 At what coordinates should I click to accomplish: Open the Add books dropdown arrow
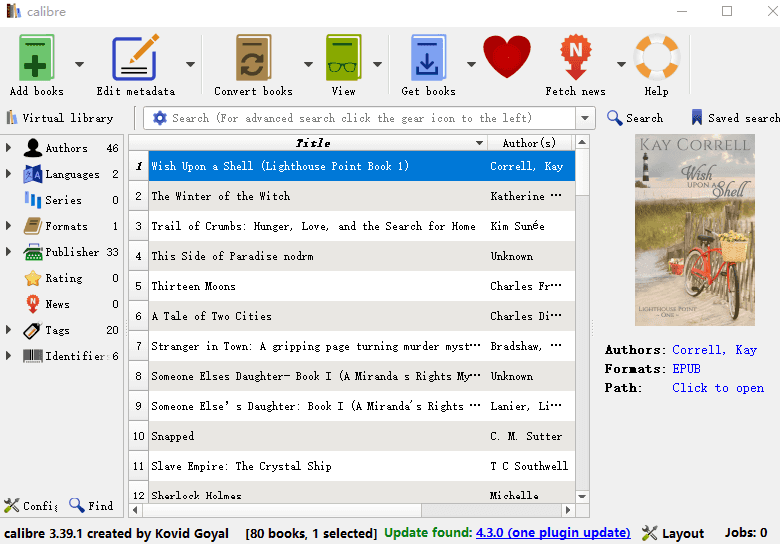pyautogui.click(x=79, y=65)
